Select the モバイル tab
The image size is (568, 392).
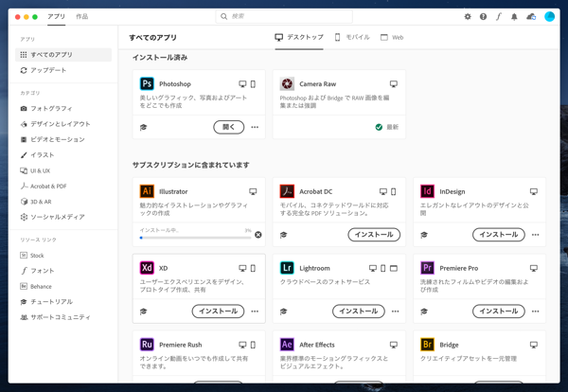352,37
